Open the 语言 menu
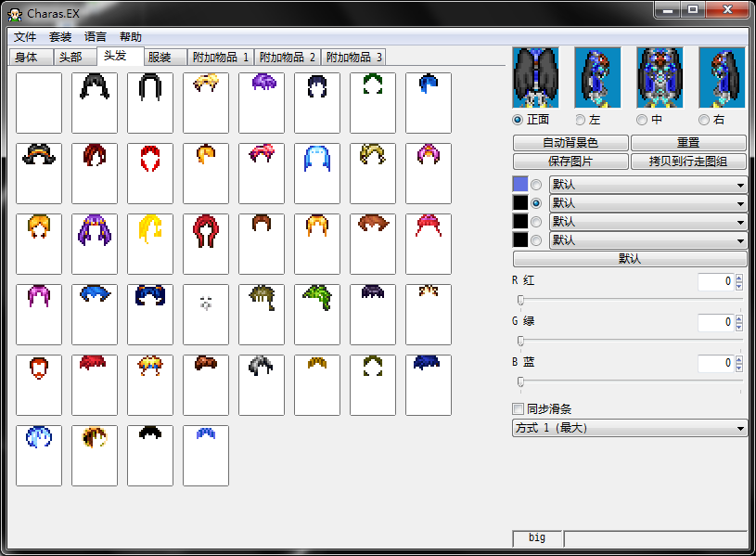 click(96, 37)
